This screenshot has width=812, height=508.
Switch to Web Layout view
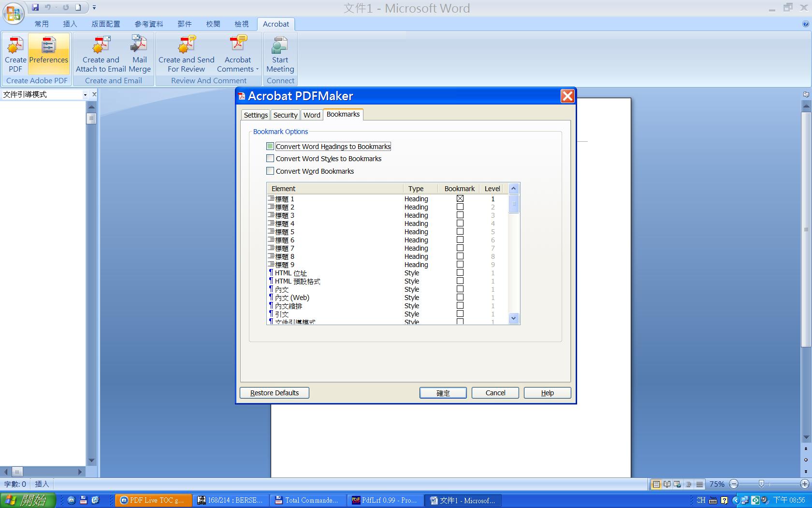[678, 484]
